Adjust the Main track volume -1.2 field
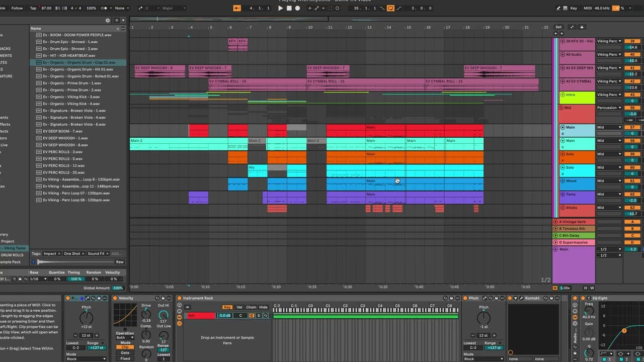Screen dimensions: 644x362 click(632, 249)
